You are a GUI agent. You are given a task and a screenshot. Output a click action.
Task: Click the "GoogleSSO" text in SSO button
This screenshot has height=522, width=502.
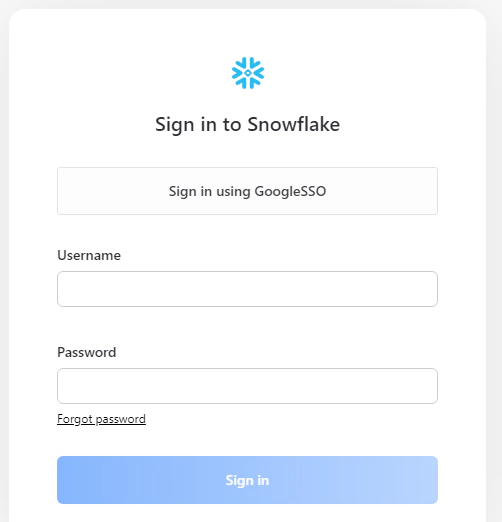[290, 191]
